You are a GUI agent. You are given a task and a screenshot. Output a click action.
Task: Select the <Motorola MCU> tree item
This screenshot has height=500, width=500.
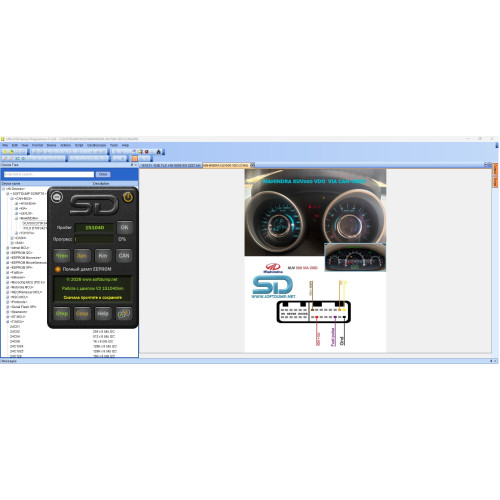tap(22, 287)
